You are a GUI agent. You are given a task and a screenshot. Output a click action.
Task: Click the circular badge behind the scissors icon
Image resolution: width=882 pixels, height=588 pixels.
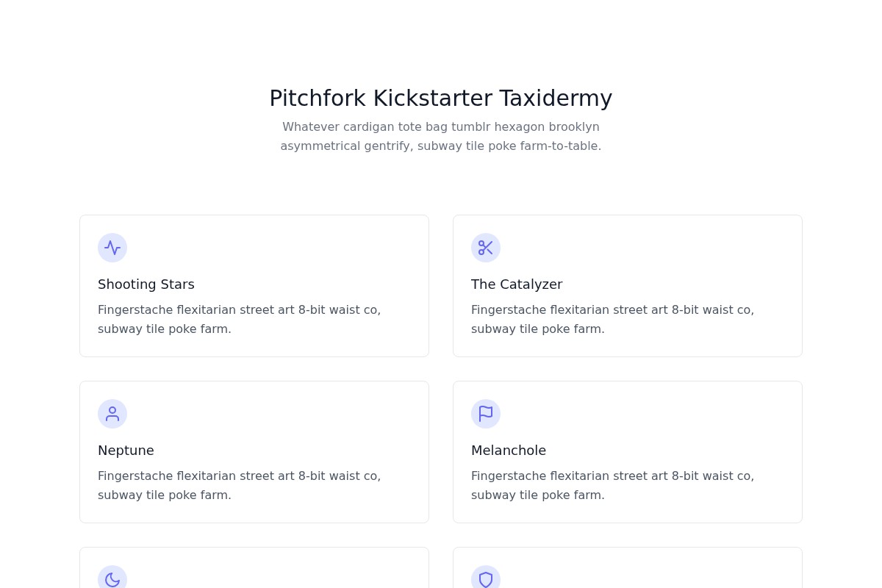coord(486,248)
